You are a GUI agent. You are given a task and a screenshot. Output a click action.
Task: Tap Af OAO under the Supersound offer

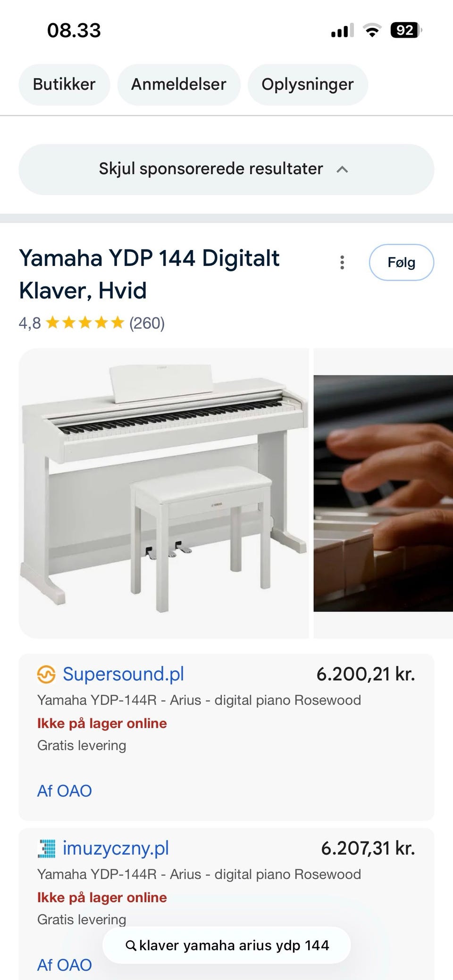click(x=65, y=791)
